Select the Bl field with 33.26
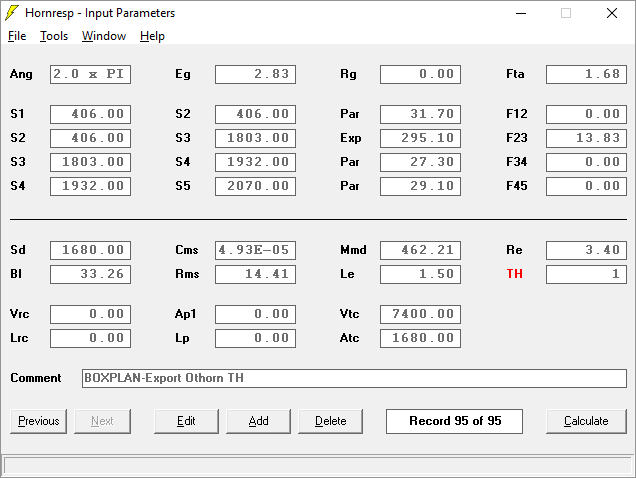This screenshot has width=636, height=478. click(90, 274)
